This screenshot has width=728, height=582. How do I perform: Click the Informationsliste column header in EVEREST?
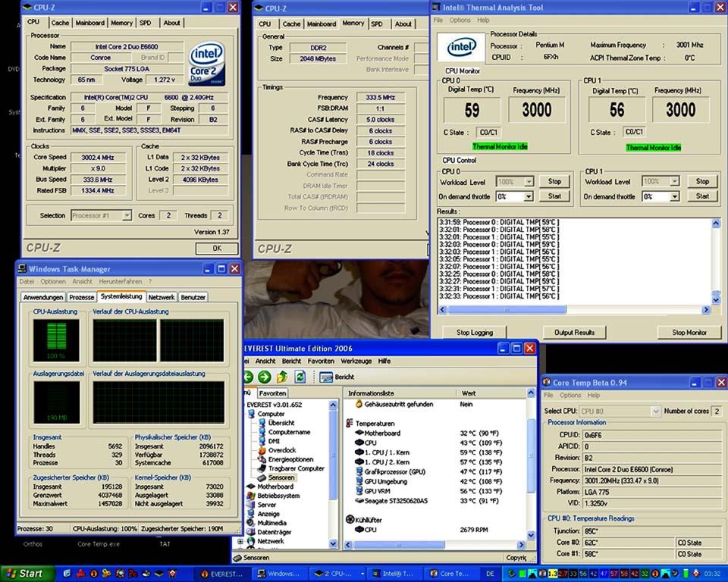tap(400, 393)
